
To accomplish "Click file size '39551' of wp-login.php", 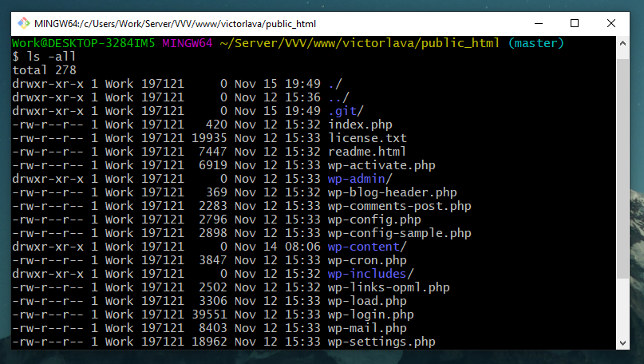I will (x=209, y=315).
